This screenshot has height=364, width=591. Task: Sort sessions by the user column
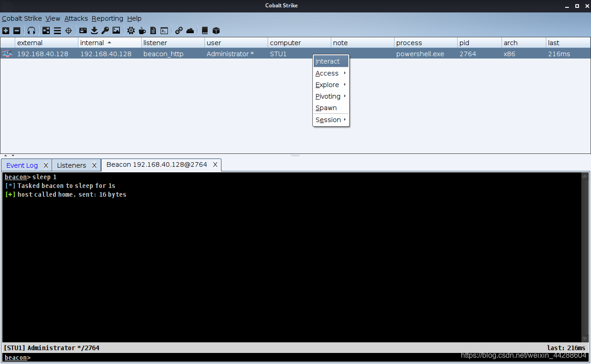coord(236,43)
